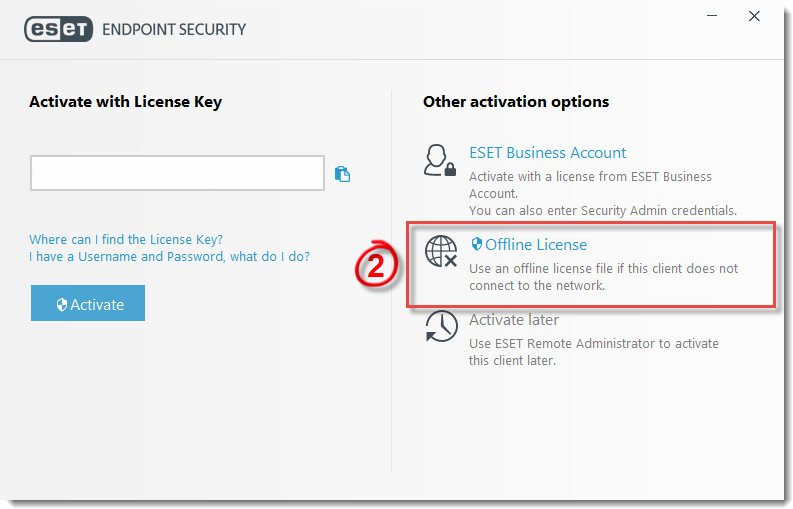This screenshot has width=793, height=509.
Task: Open 'I have a Username and Password' help link
Action: 169,257
